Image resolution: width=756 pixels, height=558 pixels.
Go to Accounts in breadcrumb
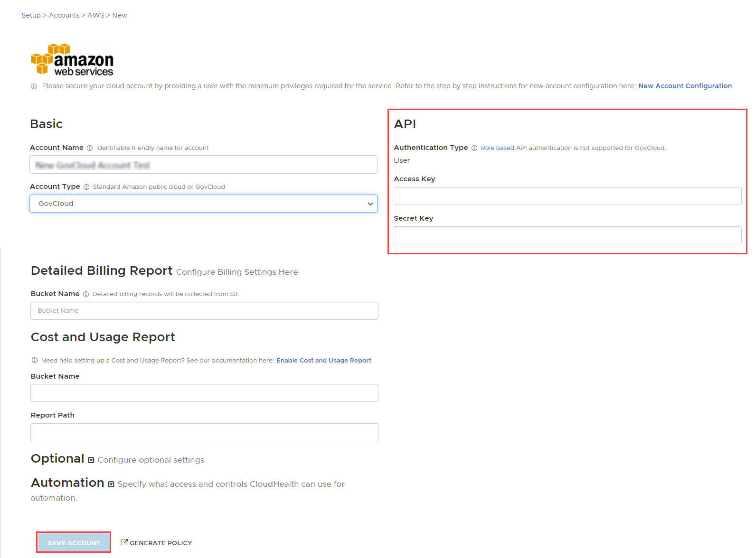(64, 15)
